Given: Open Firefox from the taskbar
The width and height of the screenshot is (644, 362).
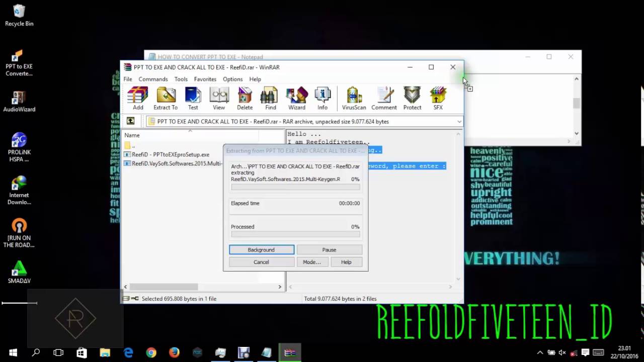Looking at the screenshot, I should [x=174, y=352].
